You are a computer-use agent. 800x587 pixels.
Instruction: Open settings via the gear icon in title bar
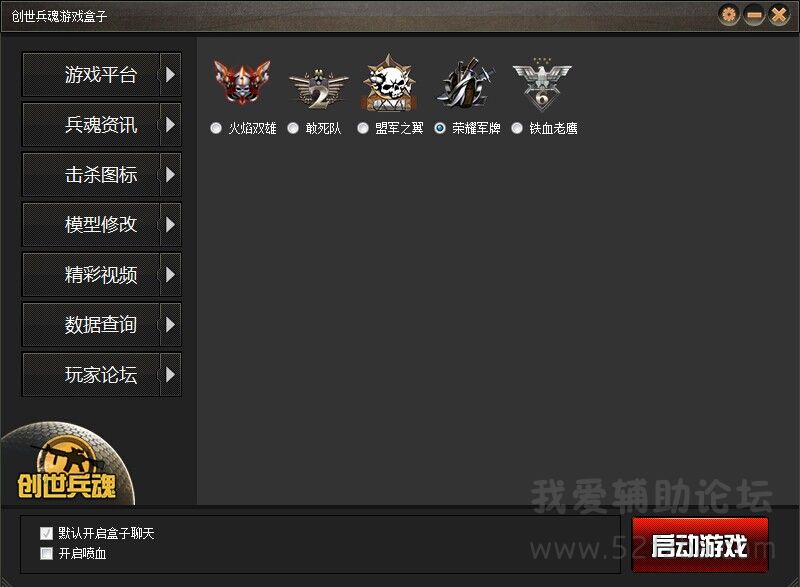pos(729,15)
